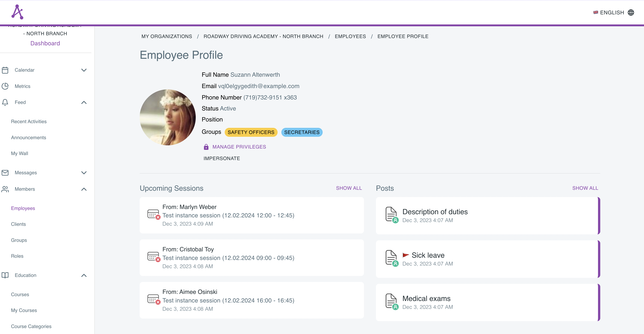Click SHOW ALL above Posts

click(x=585, y=188)
